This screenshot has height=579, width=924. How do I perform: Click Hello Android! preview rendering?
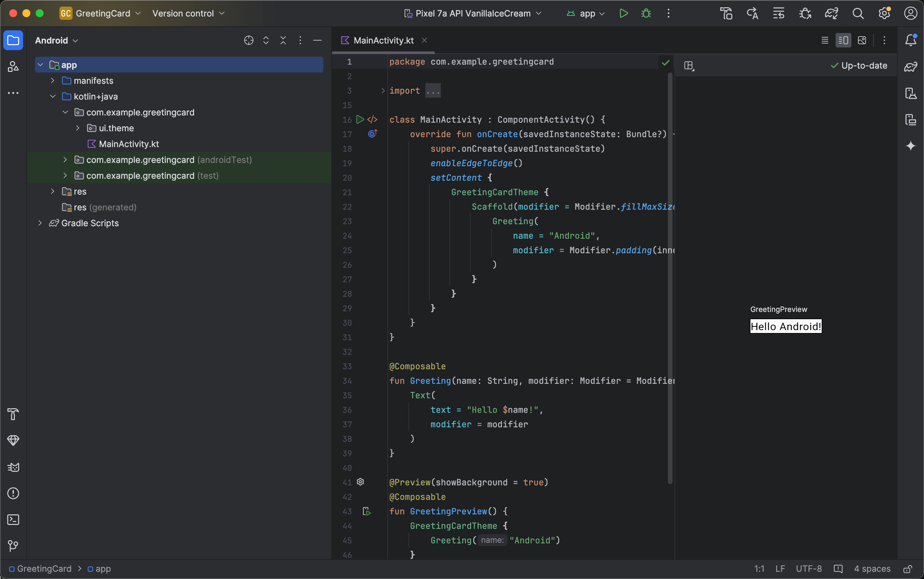click(786, 326)
